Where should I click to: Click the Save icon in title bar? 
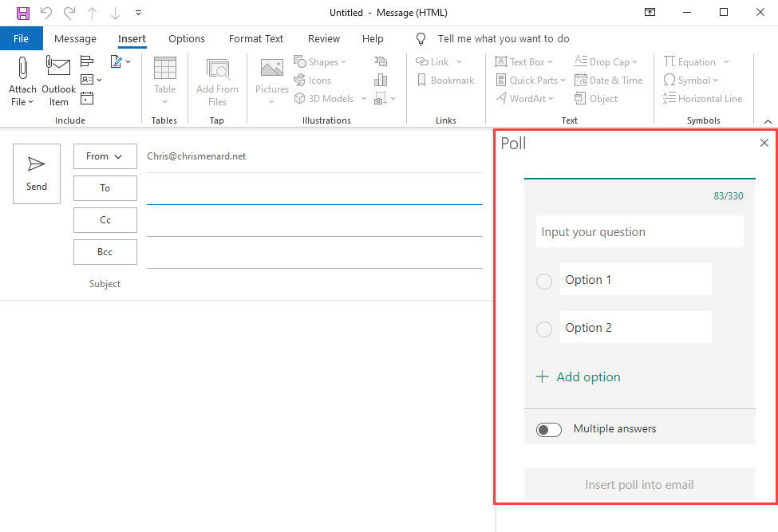pos(23,13)
